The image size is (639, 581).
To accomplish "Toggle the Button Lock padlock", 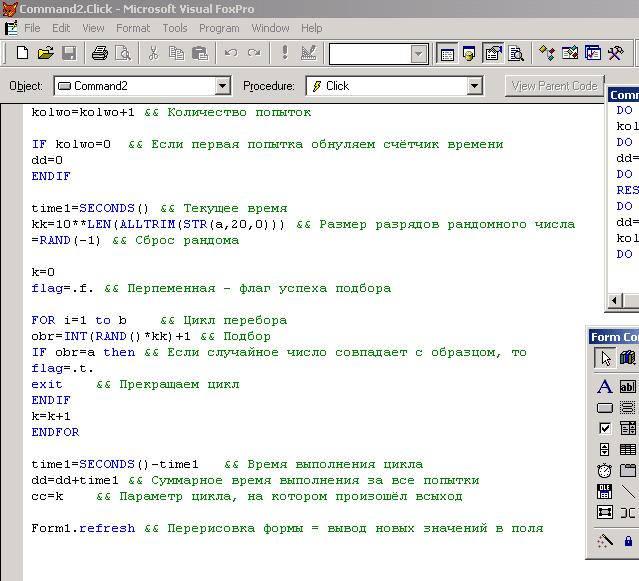I will tap(628, 541).
